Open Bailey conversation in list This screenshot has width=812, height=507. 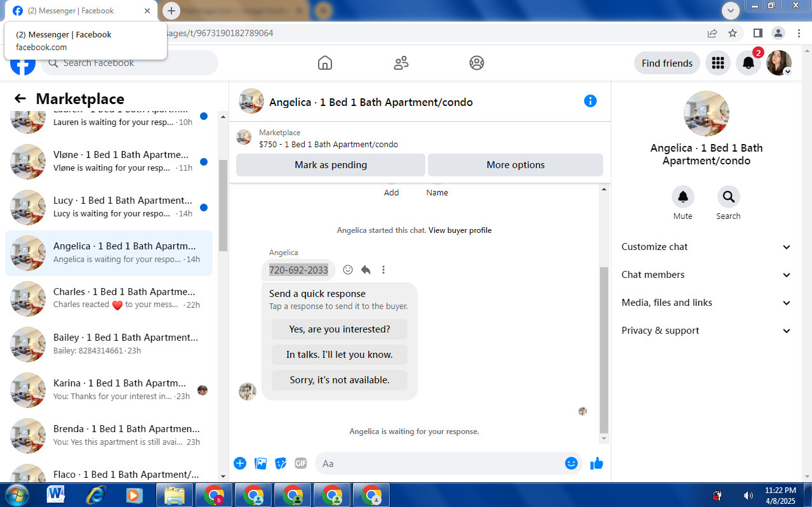[109, 344]
